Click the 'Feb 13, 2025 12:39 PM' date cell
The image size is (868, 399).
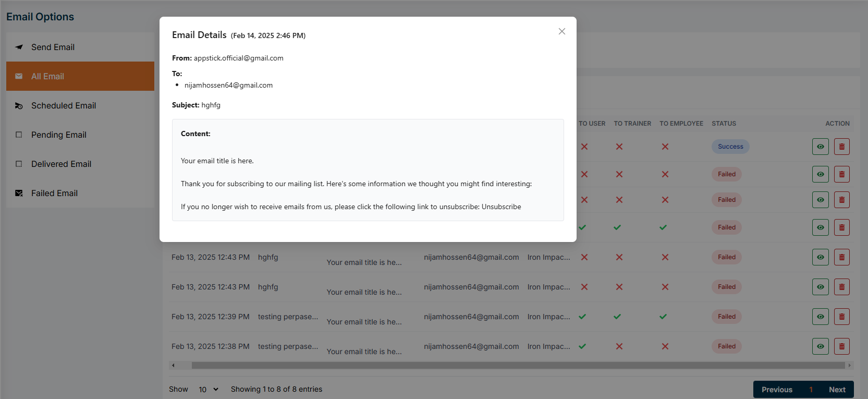tap(211, 317)
